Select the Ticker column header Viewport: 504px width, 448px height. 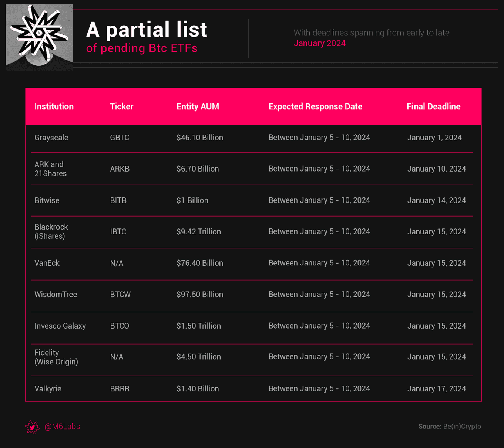pyautogui.click(x=121, y=107)
